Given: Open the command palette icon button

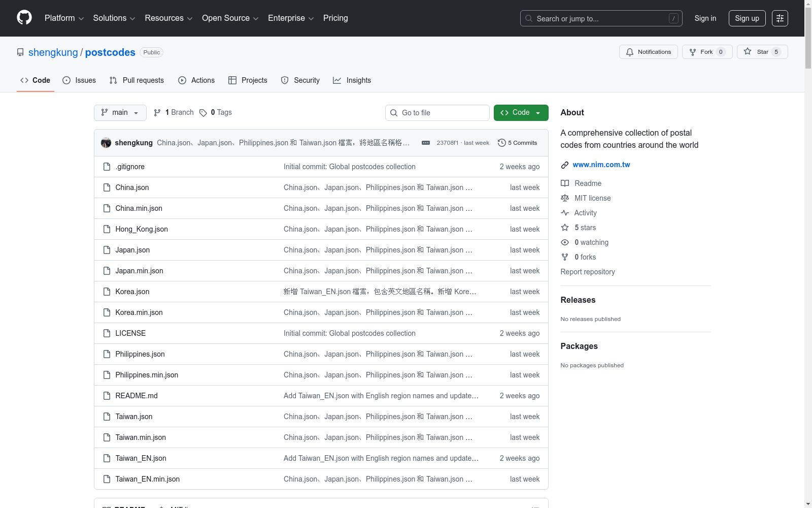Looking at the screenshot, I should point(780,18).
